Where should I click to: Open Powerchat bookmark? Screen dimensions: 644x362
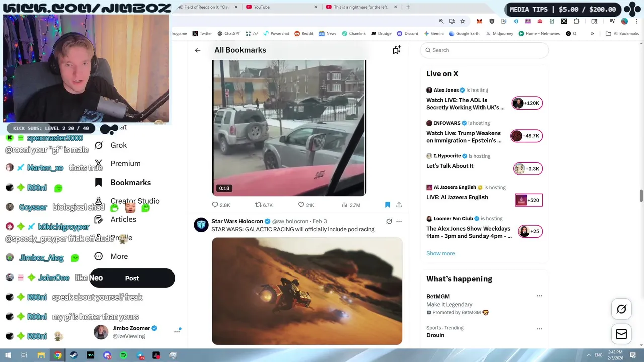[x=276, y=34]
